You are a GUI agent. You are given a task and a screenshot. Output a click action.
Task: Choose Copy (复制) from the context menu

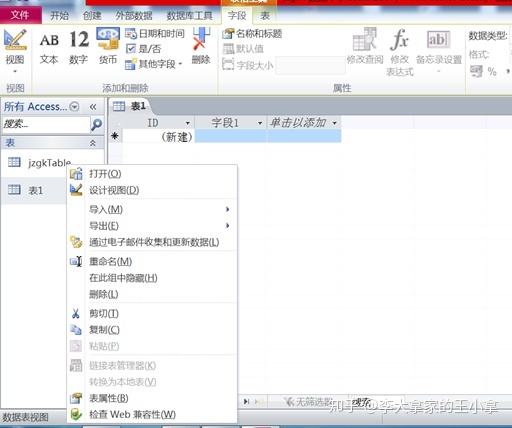click(x=153, y=330)
